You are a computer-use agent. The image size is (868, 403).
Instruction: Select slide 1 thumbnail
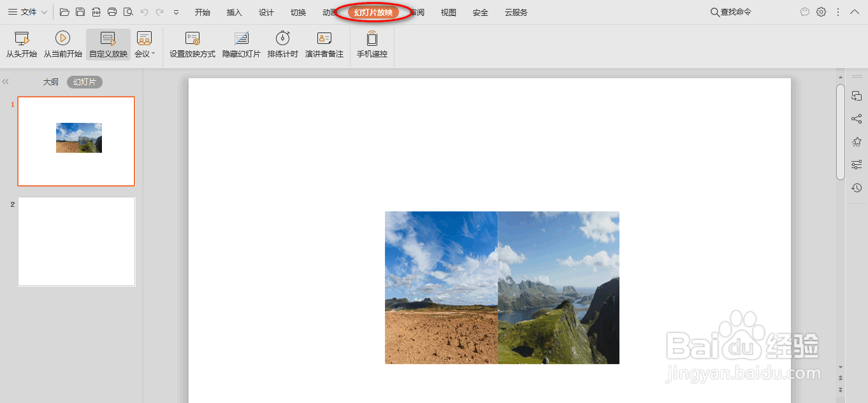tap(76, 141)
